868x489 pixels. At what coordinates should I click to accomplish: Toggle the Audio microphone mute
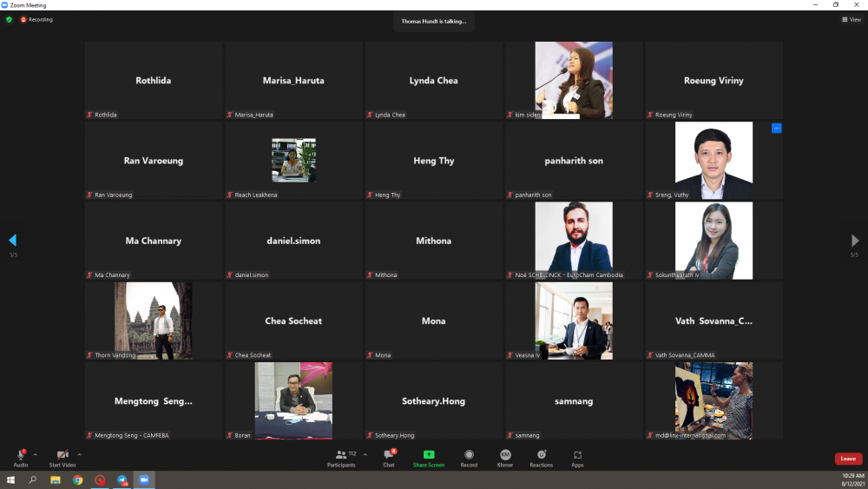(x=21, y=457)
